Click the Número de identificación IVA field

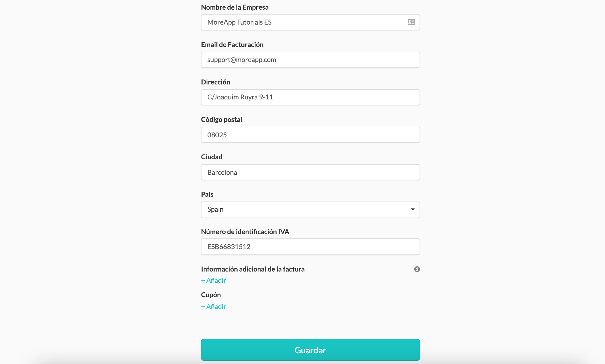click(x=310, y=246)
